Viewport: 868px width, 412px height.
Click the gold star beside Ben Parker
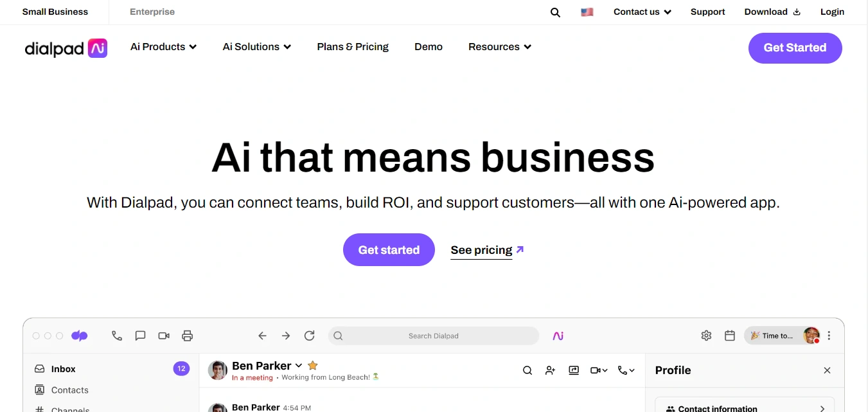click(313, 365)
